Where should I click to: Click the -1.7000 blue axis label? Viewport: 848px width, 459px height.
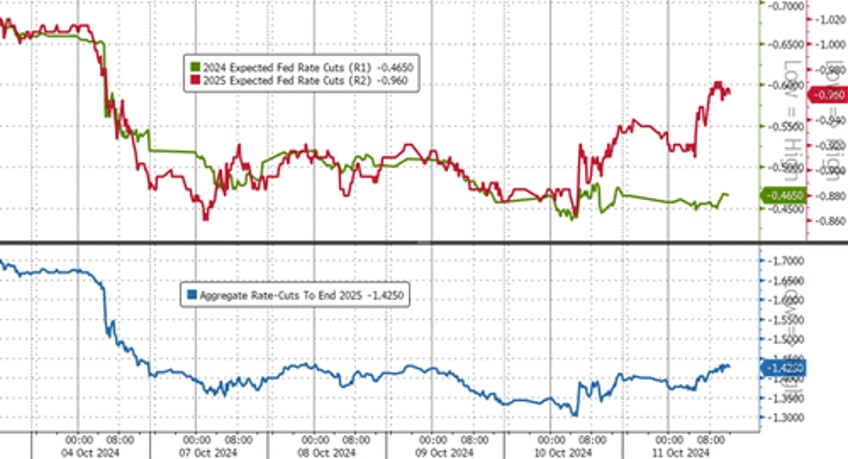[x=787, y=261]
